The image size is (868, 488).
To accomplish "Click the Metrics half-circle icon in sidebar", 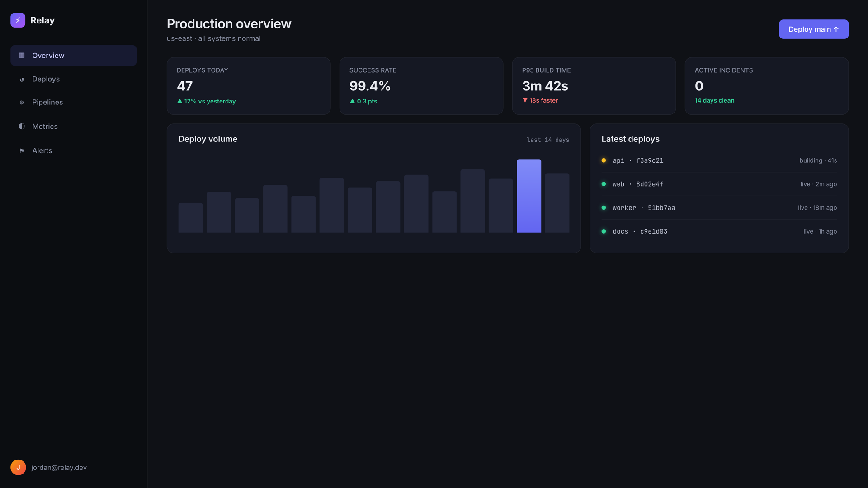I will click(x=22, y=127).
